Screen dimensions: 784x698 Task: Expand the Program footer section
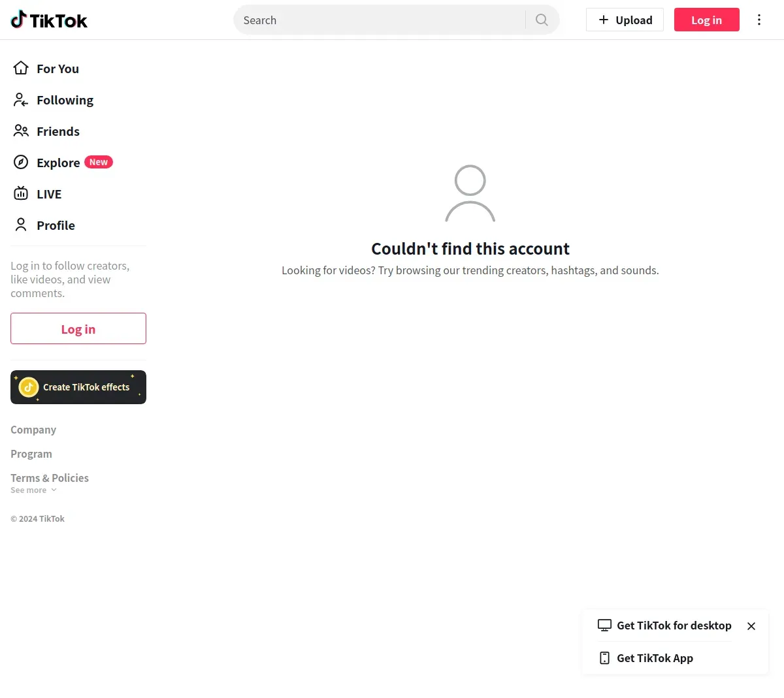click(x=31, y=454)
